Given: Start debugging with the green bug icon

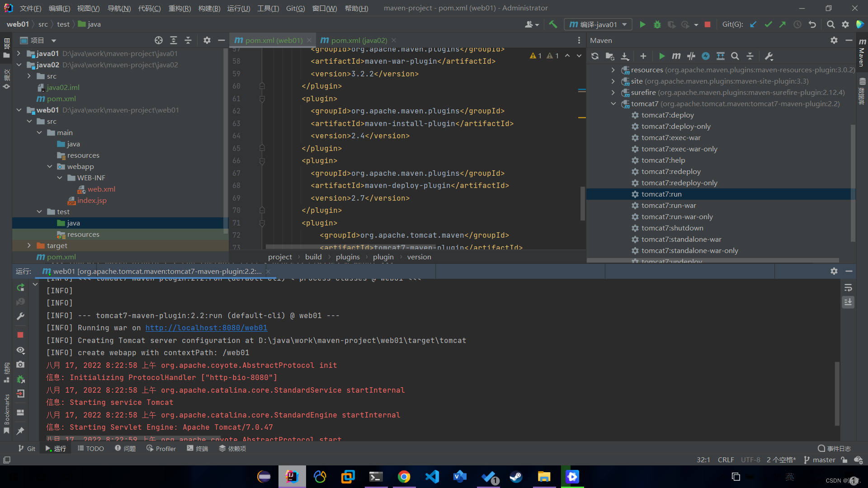Looking at the screenshot, I should pos(657,24).
